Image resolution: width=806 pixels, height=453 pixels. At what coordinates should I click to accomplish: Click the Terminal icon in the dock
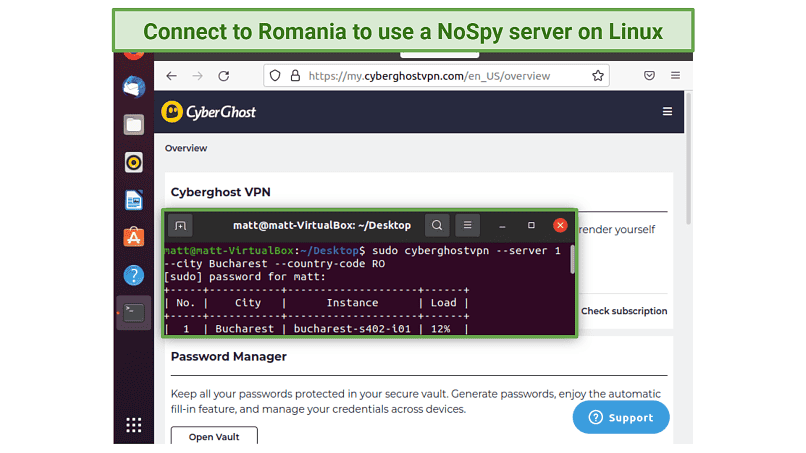tap(134, 313)
